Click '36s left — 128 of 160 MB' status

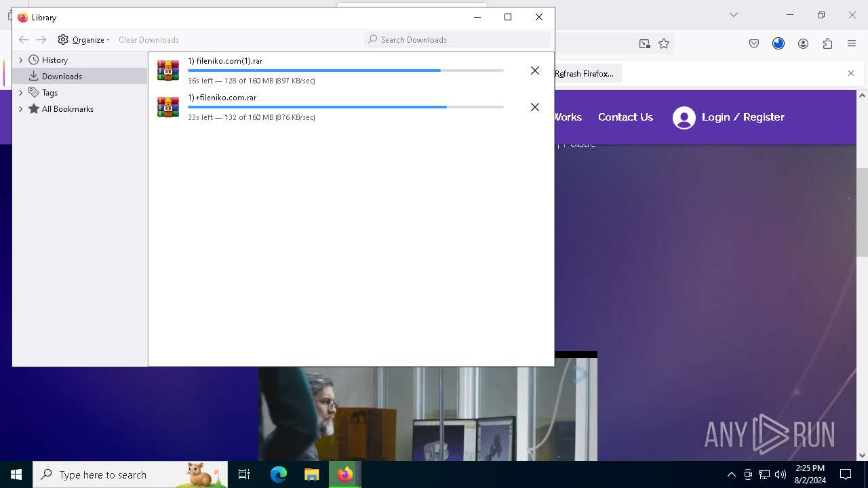click(252, 81)
